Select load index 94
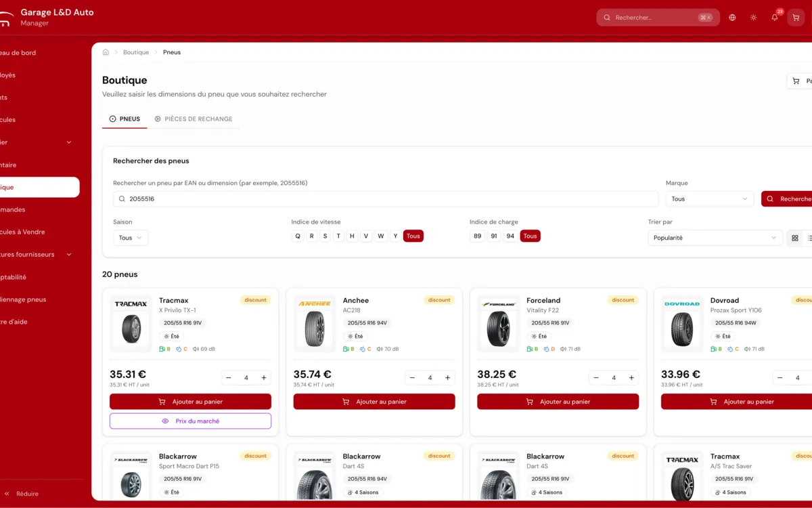Screen dimensions: 812x508 510,236
